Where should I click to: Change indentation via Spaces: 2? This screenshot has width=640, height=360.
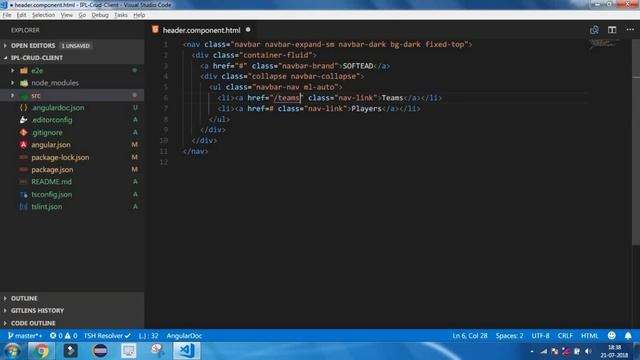(509, 336)
